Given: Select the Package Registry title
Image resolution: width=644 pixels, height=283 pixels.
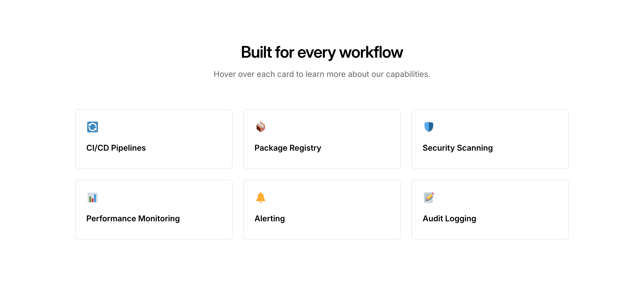Looking at the screenshot, I should 288,148.
